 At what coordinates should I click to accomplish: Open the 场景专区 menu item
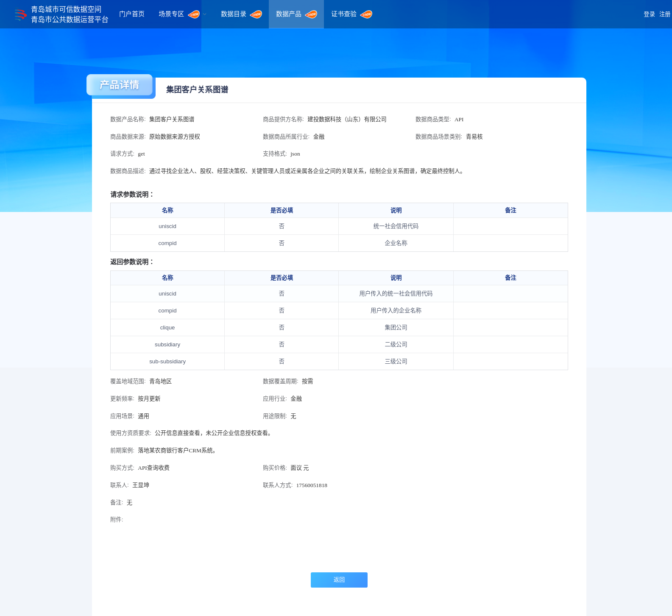tap(171, 14)
